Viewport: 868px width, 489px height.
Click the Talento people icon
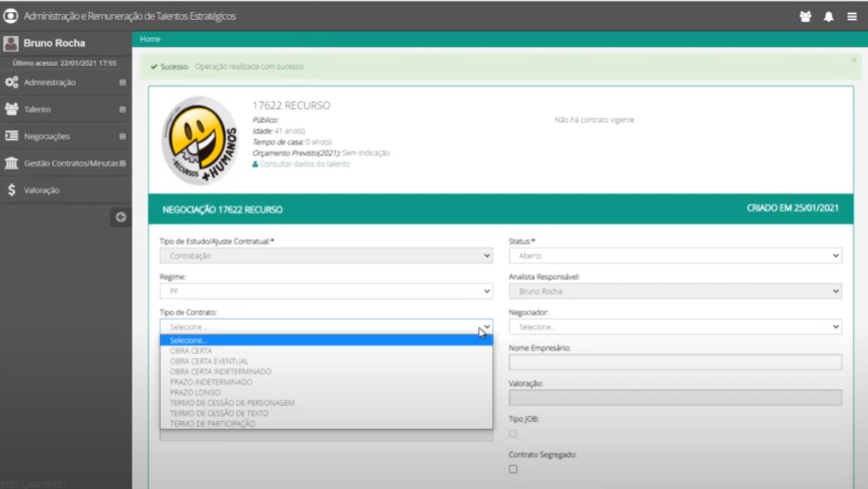(x=12, y=109)
